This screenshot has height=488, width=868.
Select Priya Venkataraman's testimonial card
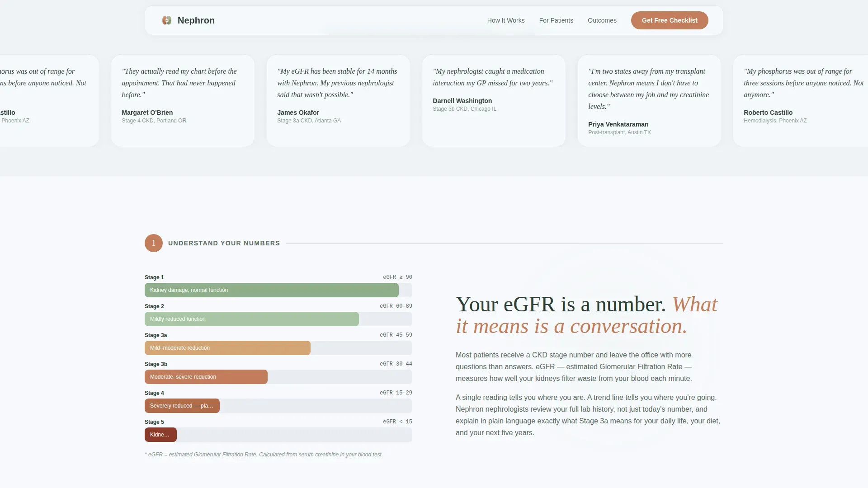tap(649, 101)
